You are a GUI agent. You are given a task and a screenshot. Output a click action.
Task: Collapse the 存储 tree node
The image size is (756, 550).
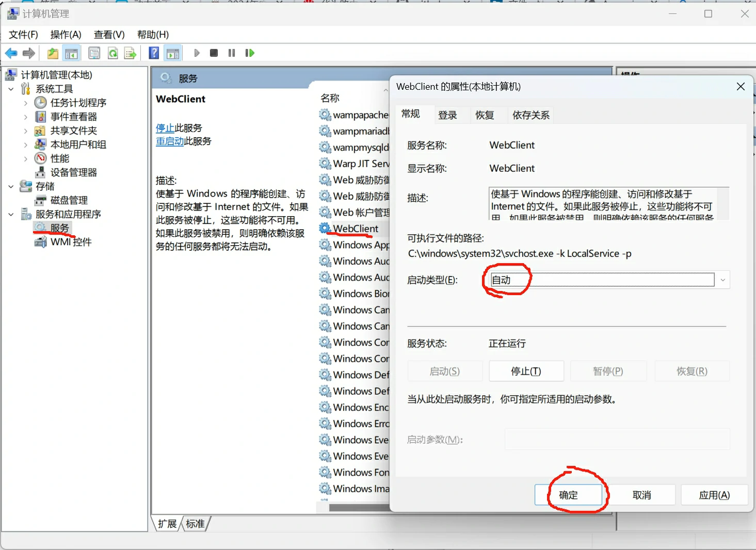point(11,186)
